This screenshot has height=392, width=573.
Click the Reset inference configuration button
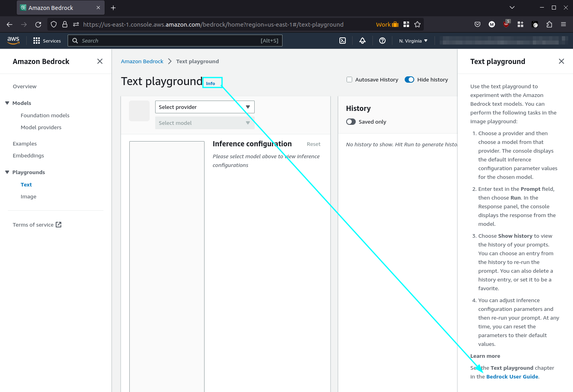tap(314, 144)
